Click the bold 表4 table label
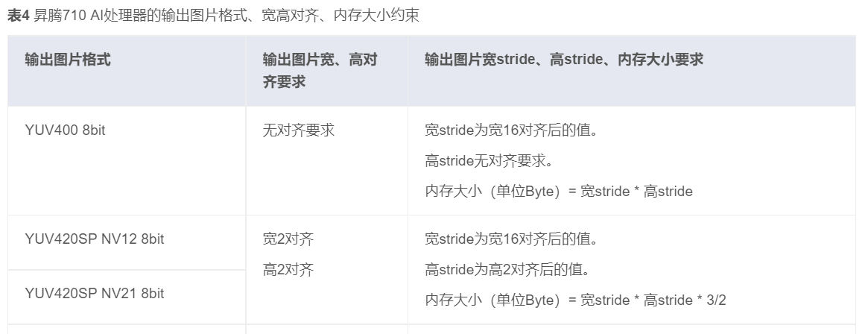Image resolution: width=868 pixels, height=334 pixels. pyautogui.click(x=18, y=16)
